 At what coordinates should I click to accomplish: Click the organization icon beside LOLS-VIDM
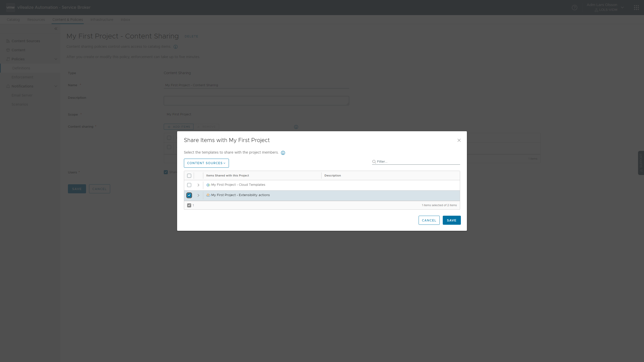[596, 10]
